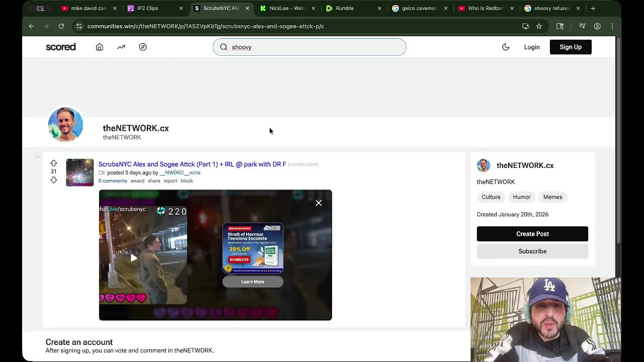Toggle dark mode moon icon
644x362 pixels.
506,47
